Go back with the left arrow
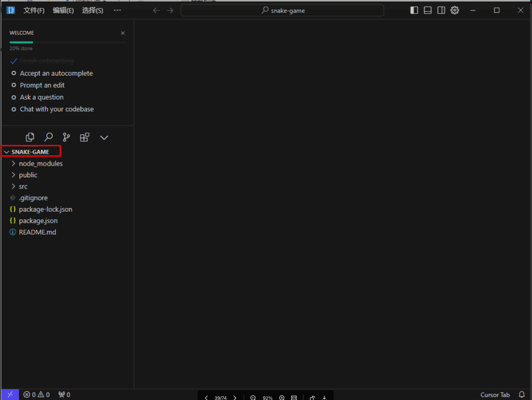Screen dimensions: 532x400 [x=156, y=10]
